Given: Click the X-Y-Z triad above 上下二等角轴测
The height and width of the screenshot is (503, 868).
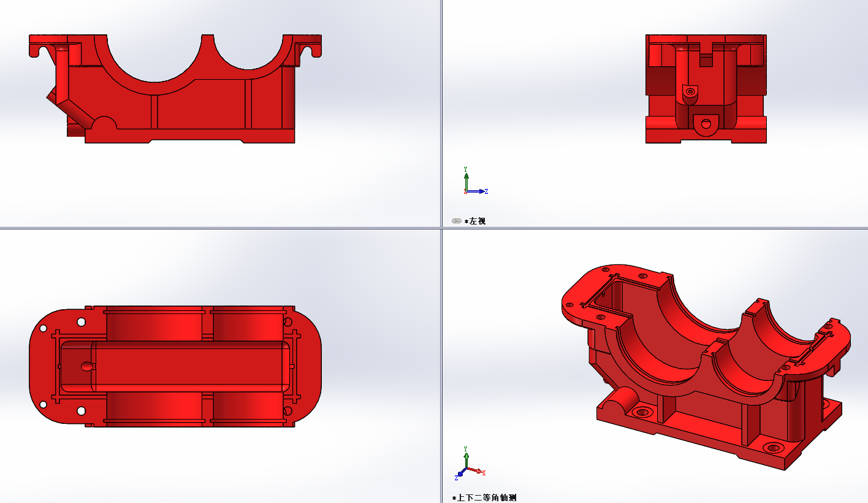Looking at the screenshot, I should [471, 463].
